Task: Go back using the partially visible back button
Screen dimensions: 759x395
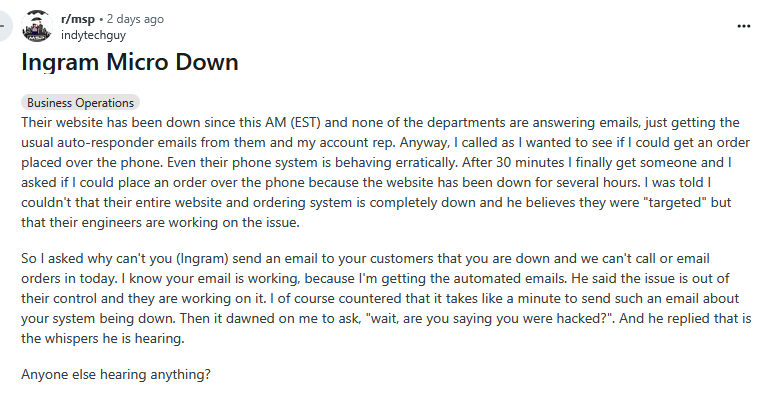Action: [5, 26]
